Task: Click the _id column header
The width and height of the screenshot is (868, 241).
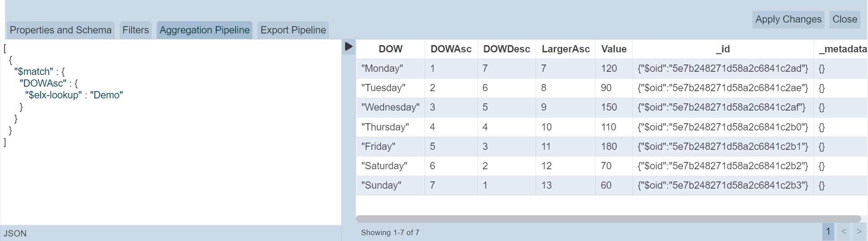Action: pyautogui.click(x=723, y=49)
